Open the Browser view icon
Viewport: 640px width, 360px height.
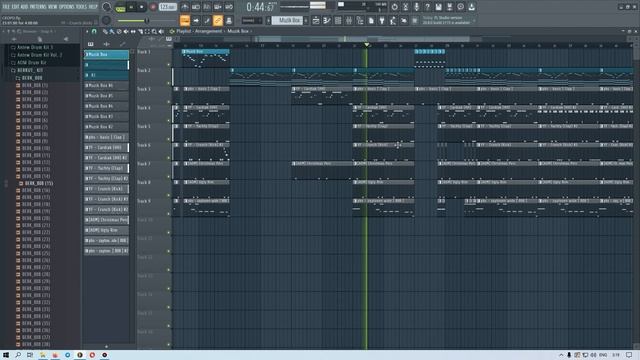pos(360,20)
